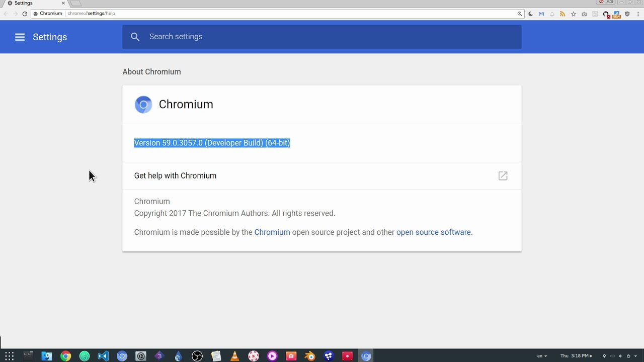Click the notification bell extension icon
This screenshot has height=362, width=644.
[x=552, y=14]
